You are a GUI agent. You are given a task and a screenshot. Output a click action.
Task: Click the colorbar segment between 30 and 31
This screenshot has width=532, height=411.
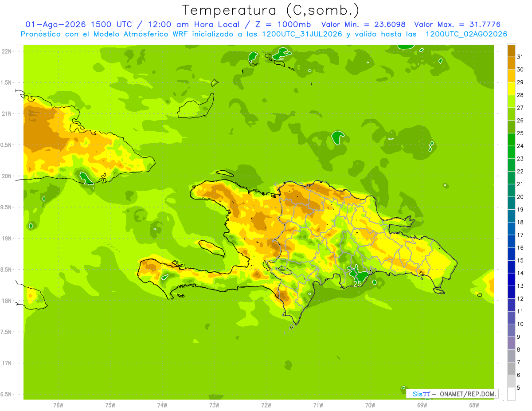[511, 63]
